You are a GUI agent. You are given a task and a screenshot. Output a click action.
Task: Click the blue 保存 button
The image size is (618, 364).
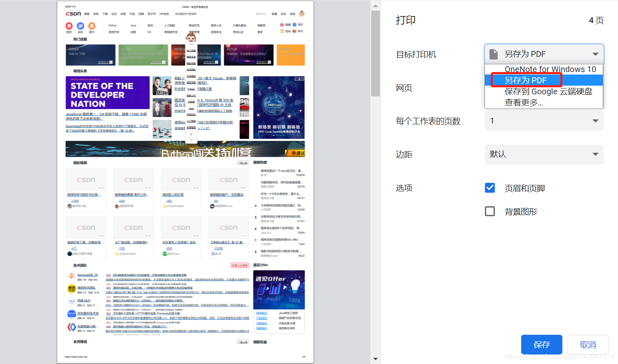pos(542,345)
